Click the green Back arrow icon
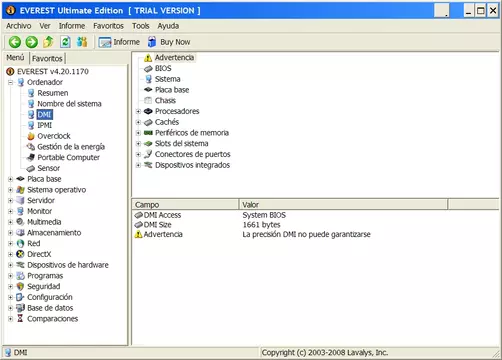 15,42
